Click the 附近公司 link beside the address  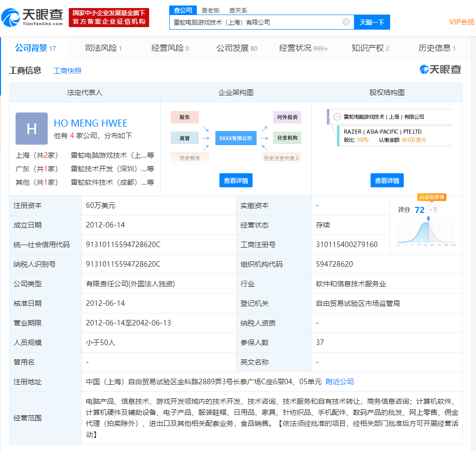pos(340,382)
